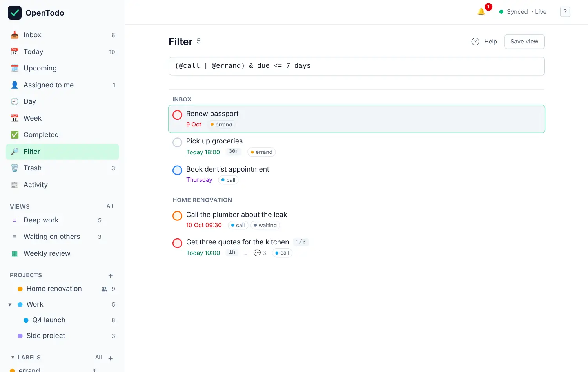Click the Day clock icon
Image resolution: width=588 pixels, height=372 pixels.
coord(15,101)
